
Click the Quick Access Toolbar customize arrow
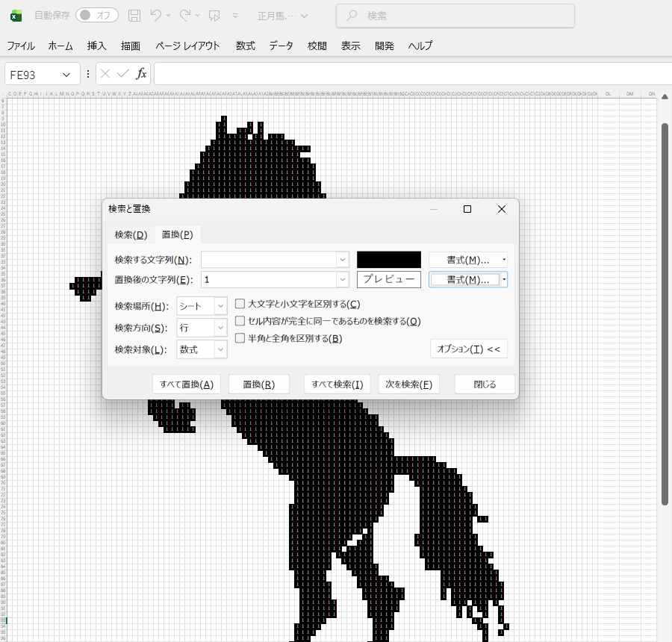(x=236, y=16)
